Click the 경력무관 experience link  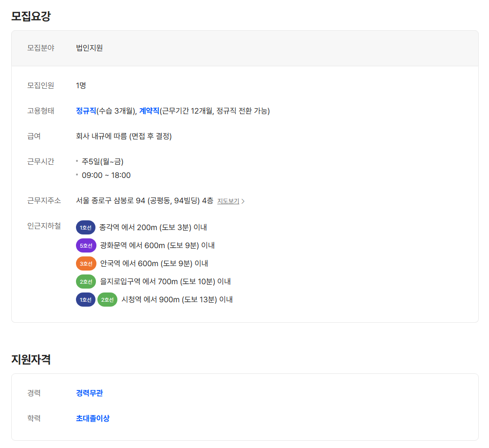(x=90, y=393)
